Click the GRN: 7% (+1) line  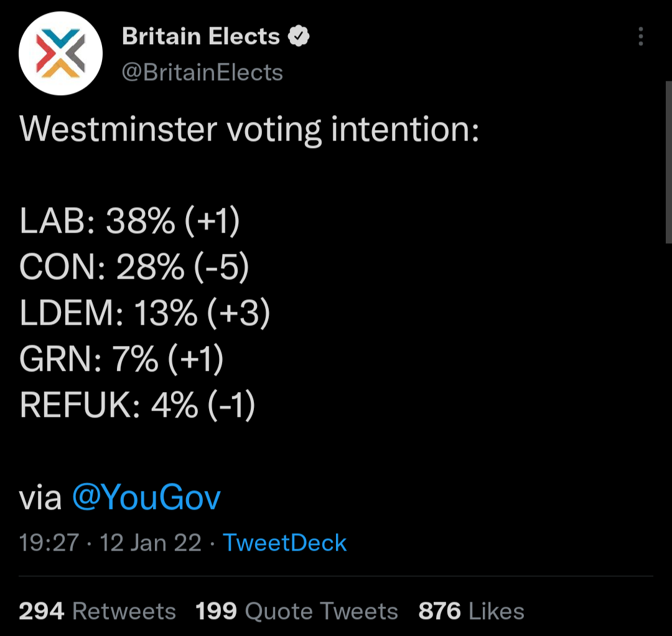tap(121, 360)
